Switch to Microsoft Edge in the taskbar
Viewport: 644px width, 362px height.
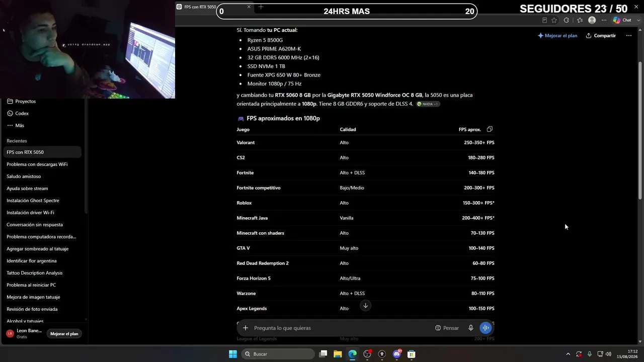point(353,354)
